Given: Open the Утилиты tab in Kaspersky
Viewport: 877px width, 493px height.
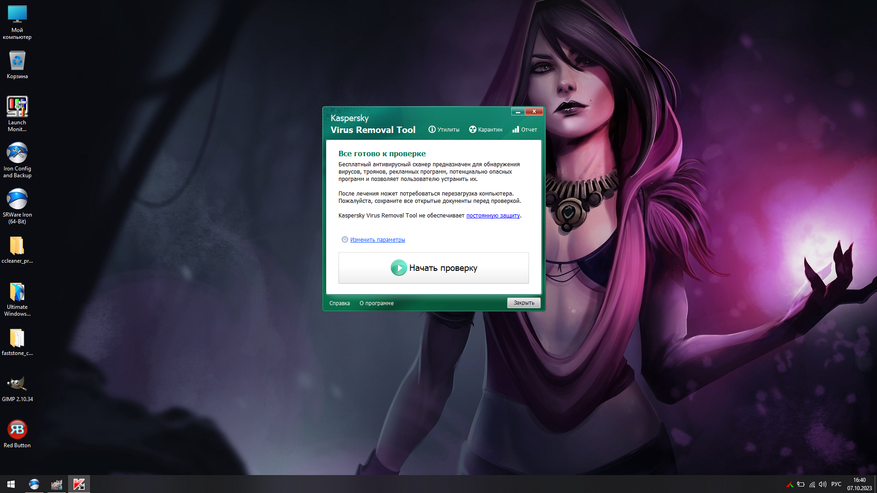Looking at the screenshot, I should point(444,129).
